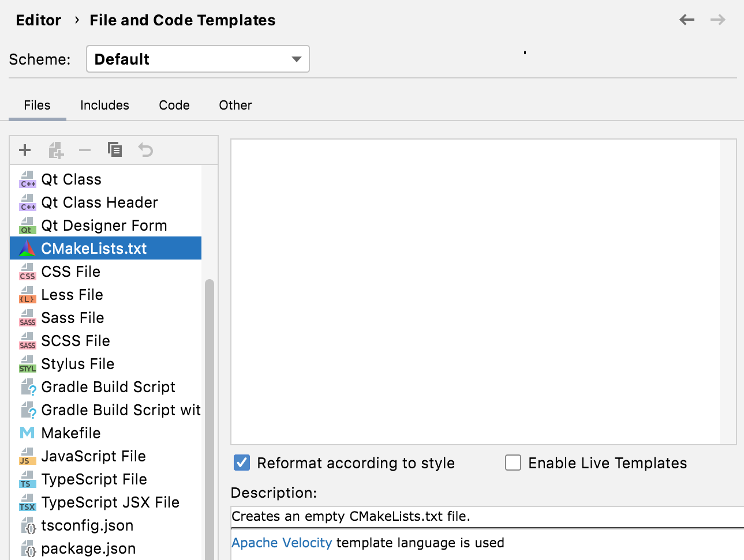Click the back navigation arrow
The width and height of the screenshot is (744, 560).
[x=686, y=19]
